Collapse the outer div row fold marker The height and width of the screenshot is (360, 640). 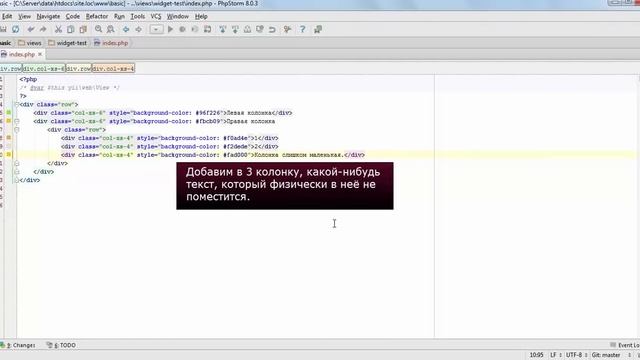pos(17,104)
